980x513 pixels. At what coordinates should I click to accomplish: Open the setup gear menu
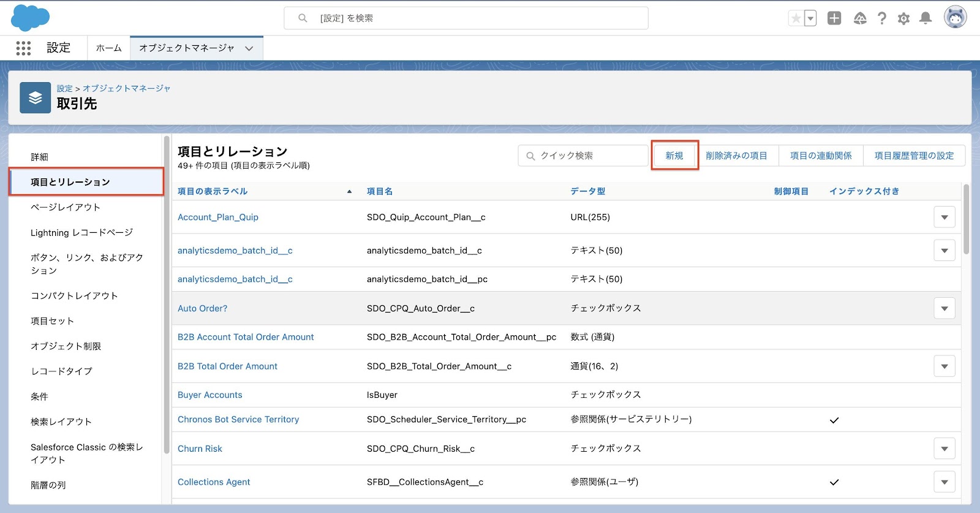(903, 18)
